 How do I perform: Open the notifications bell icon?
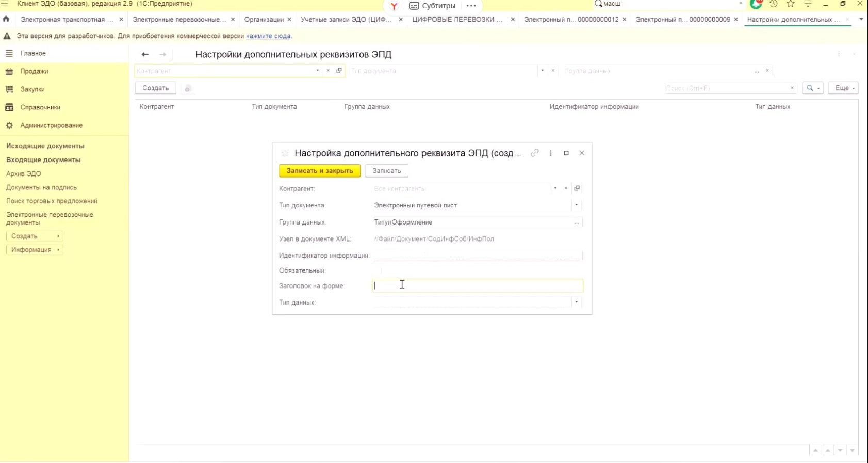(756, 4)
